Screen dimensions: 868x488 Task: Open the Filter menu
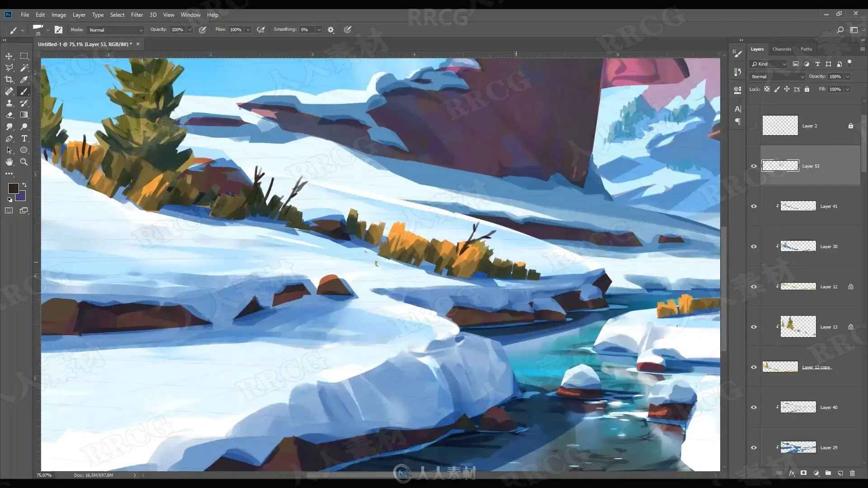[137, 15]
